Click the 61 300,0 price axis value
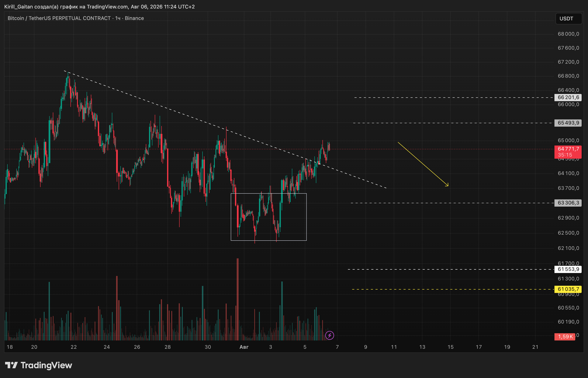The width and height of the screenshot is (588, 378). [x=568, y=279]
